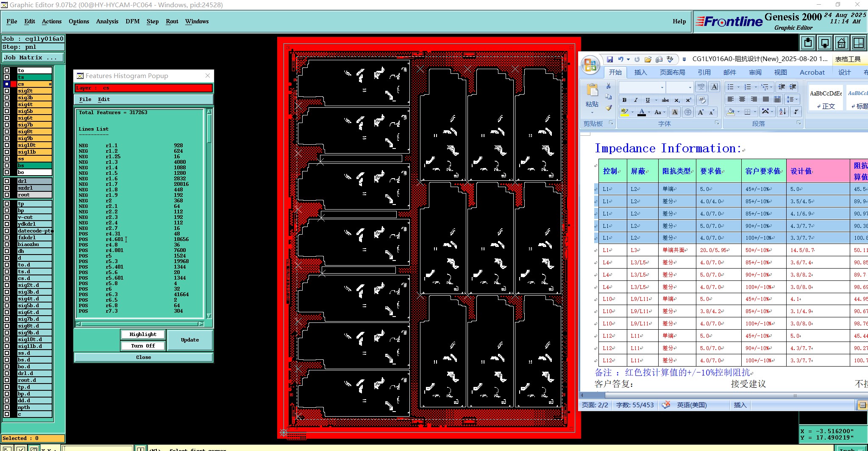Grow the font size
The height and width of the screenshot is (451, 868).
coord(701,112)
